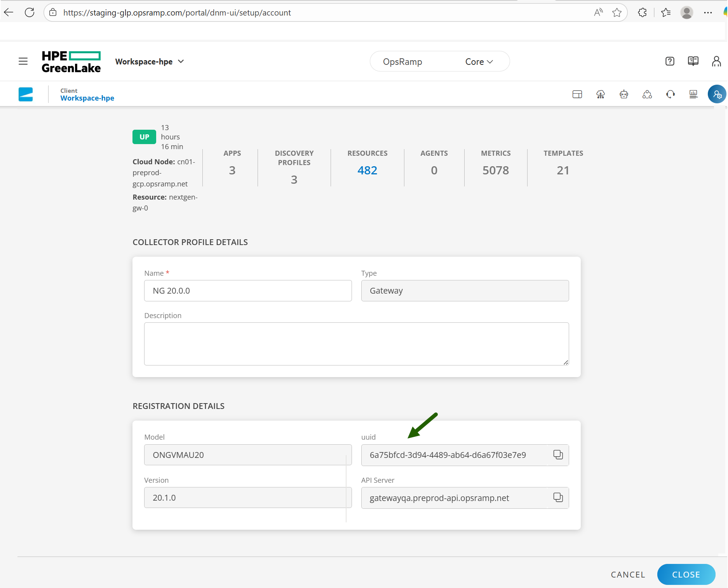Click the Close button
Viewport: 728px width, 588px height.
pos(686,574)
